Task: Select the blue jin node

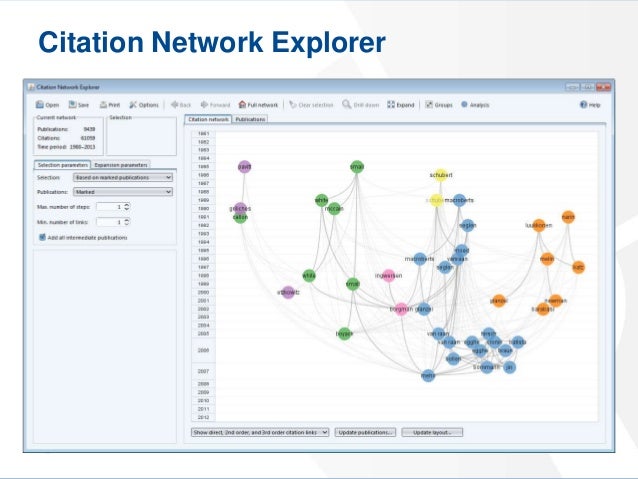Action: (x=509, y=367)
